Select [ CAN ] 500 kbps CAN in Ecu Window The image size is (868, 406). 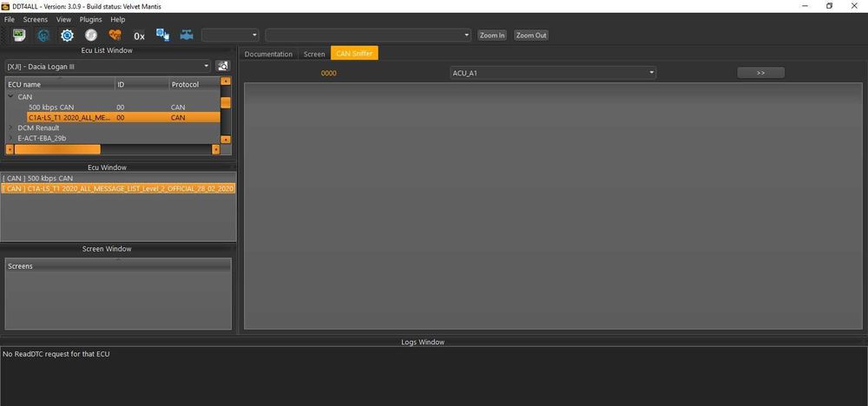(x=118, y=178)
